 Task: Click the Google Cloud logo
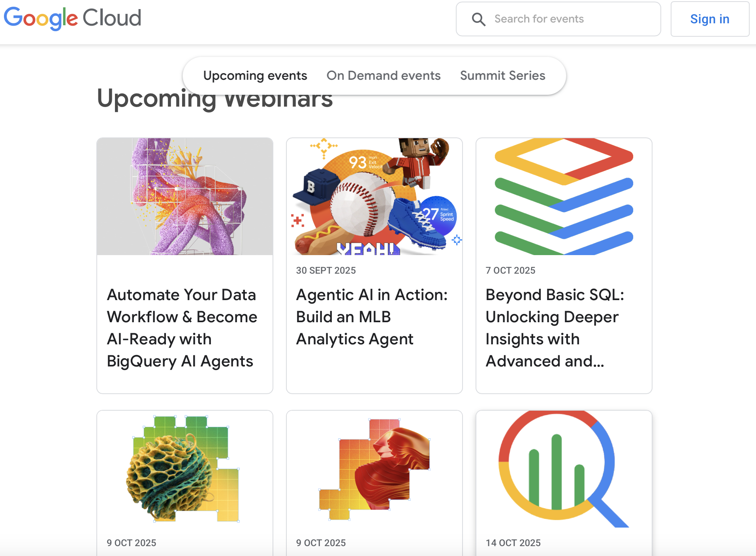(73, 18)
